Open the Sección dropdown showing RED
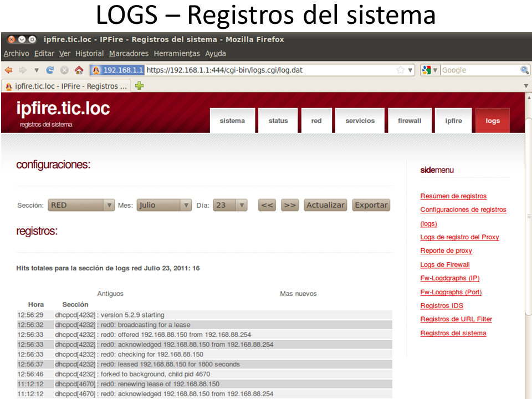The width and height of the screenshot is (532, 399). [81, 205]
